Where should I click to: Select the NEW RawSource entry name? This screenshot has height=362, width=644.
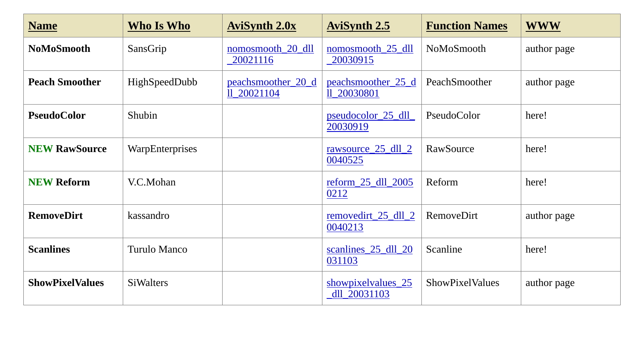67,149
